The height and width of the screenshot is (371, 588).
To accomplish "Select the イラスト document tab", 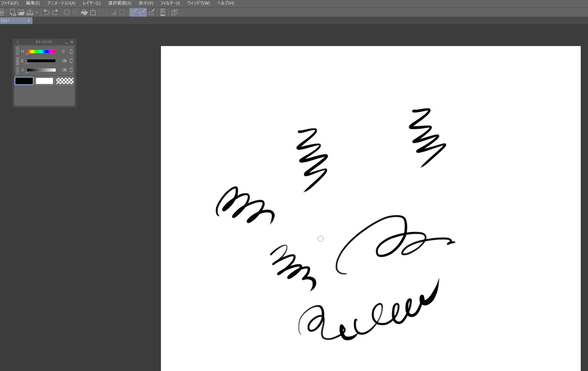I will 13,21.
